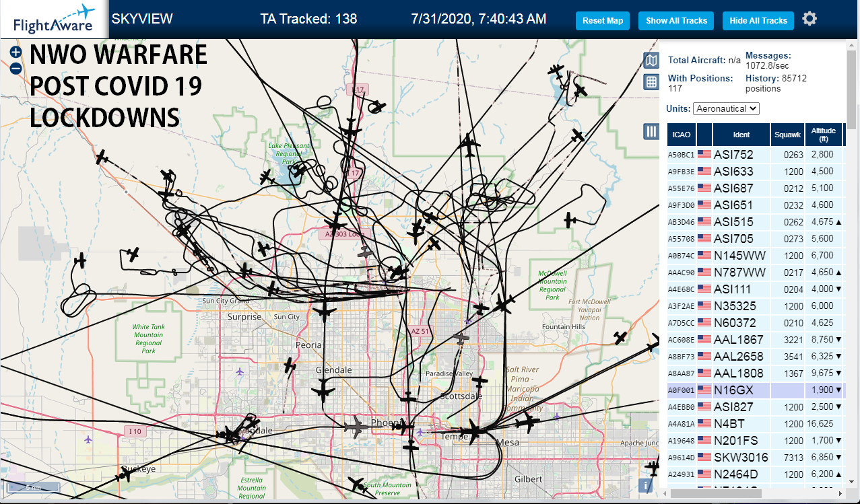
Task: Click the US flag in N4BT row
Action: [704, 423]
